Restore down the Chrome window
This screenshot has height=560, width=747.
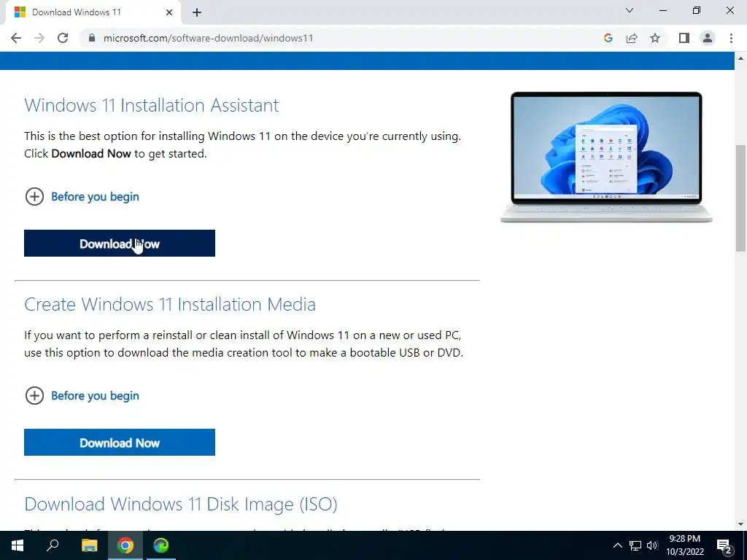(x=697, y=10)
